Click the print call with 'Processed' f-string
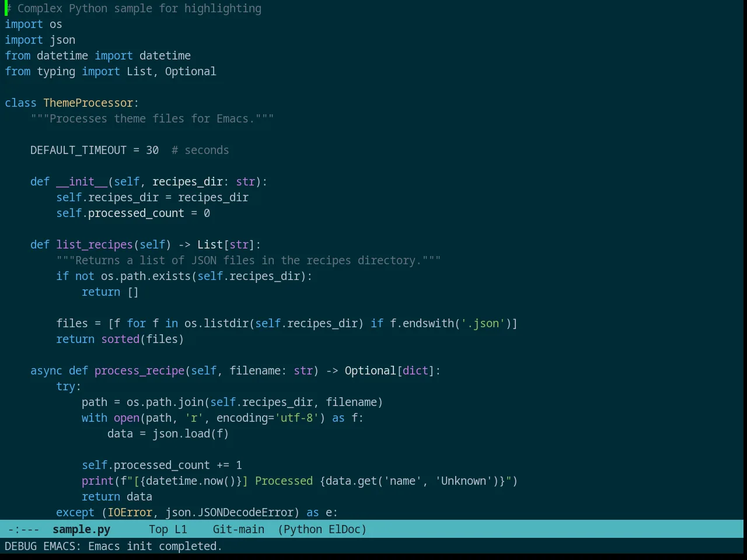The height and width of the screenshot is (560, 747). pos(300,481)
